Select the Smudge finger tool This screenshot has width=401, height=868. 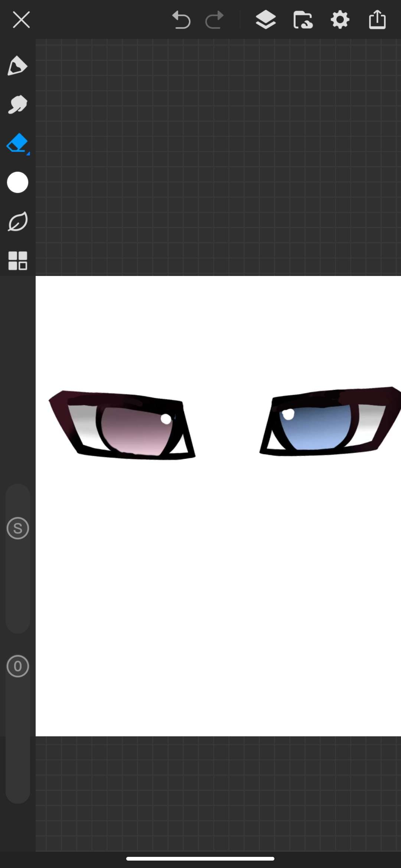tap(17, 105)
